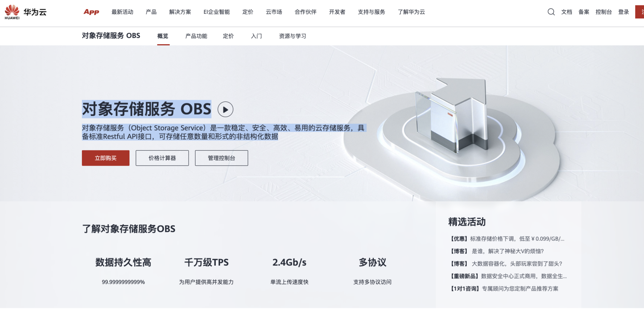Screen dimensions: 644x321
Task: Open the EI企业智能 menu
Action: pos(217,12)
